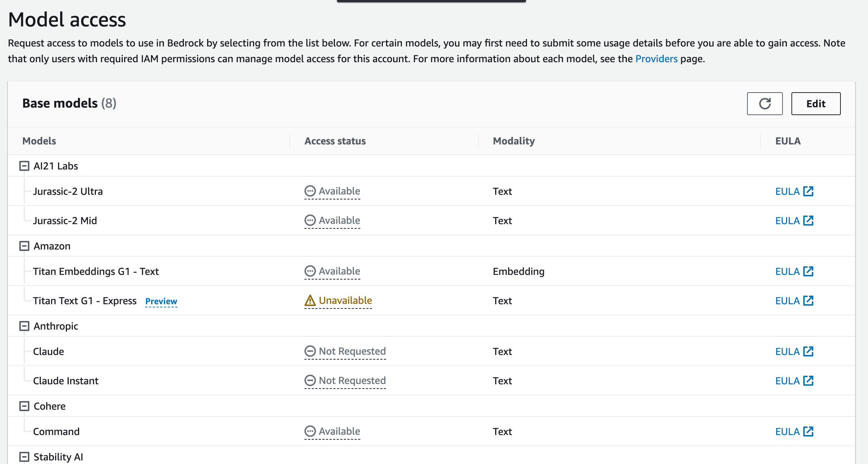
Task: Open EULA link for Jurassic-2 Ultra
Action: tap(794, 191)
